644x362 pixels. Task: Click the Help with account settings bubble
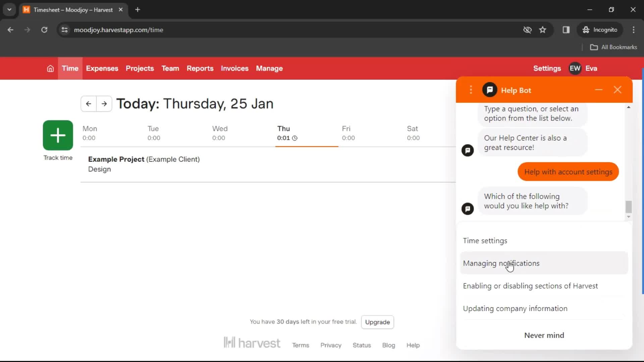click(x=568, y=172)
